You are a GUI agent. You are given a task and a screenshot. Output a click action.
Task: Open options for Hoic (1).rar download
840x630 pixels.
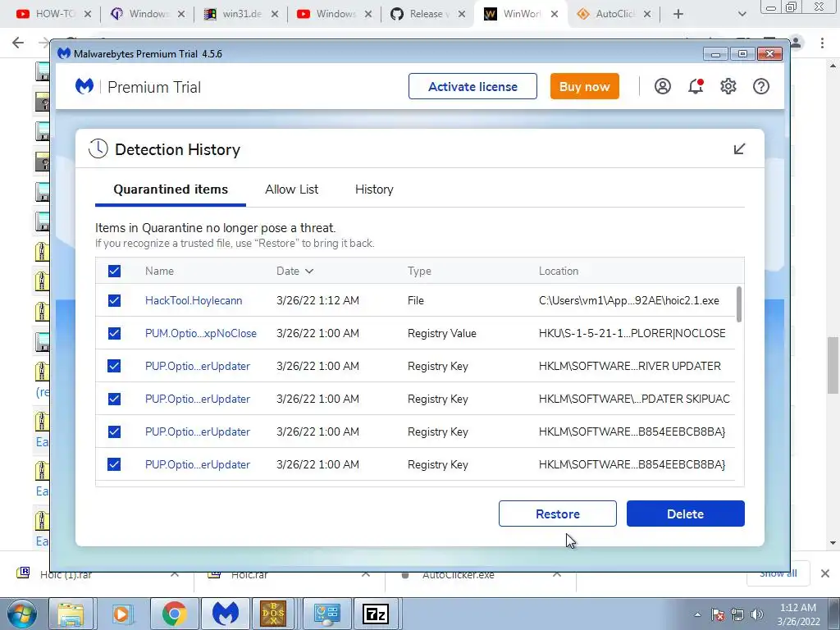tap(175, 574)
